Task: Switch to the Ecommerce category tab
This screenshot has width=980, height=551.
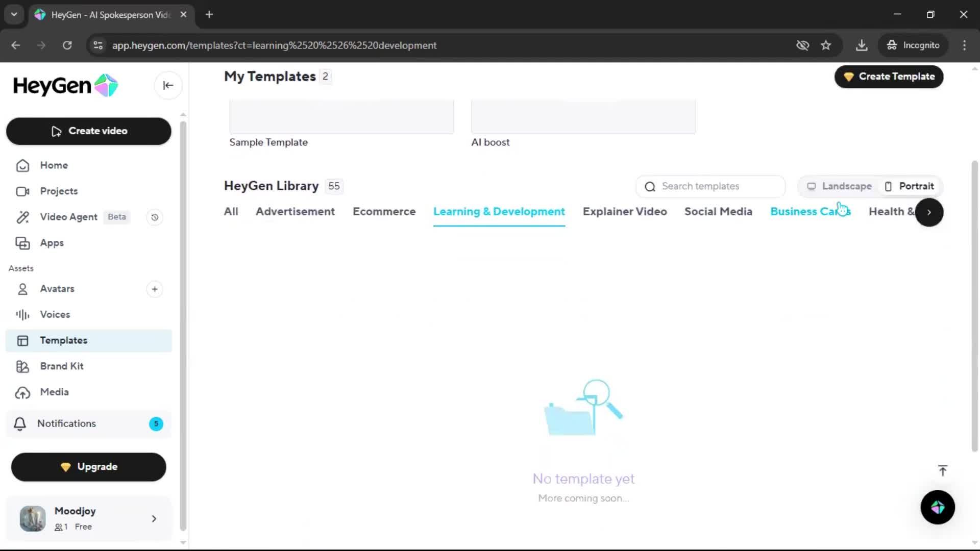Action: 384,212
